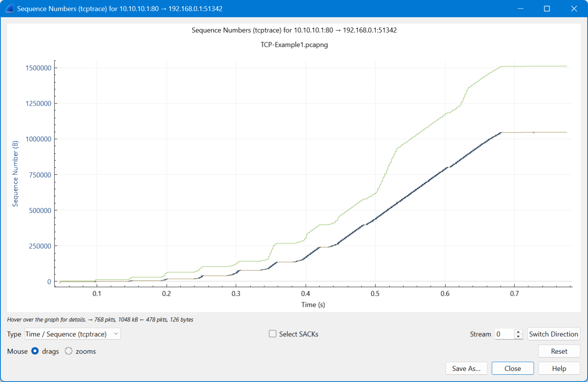Screen dimensions: 588x382
Task: Select the drags radio button
Action: [35, 351]
